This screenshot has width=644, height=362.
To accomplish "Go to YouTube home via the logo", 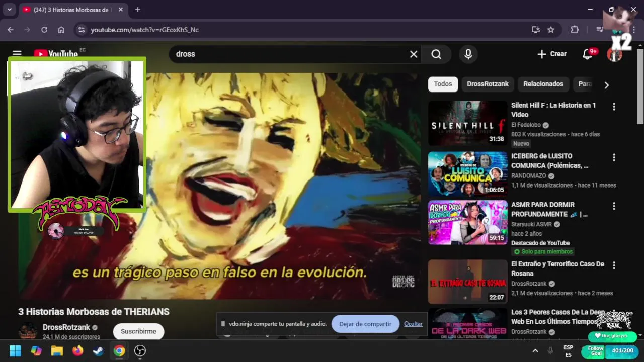I will tap(56, 53).
